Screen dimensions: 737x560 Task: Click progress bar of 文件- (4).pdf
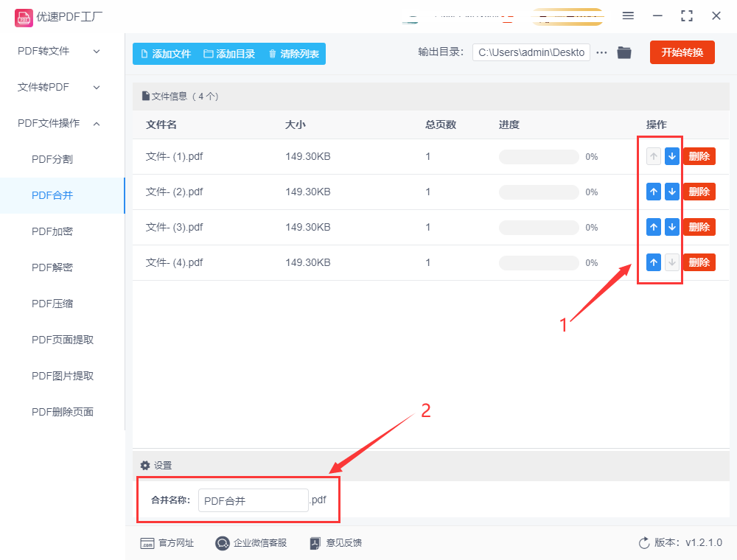pyautogui.click(x=539, y=262)
